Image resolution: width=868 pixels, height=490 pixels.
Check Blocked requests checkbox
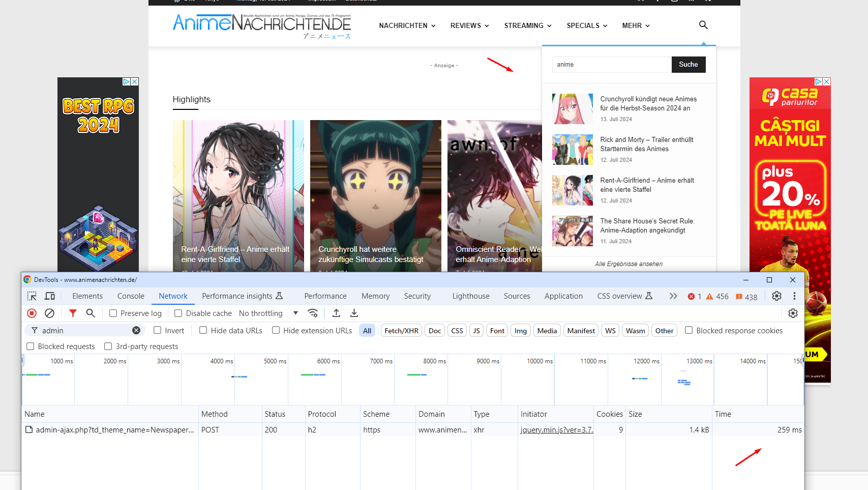[x=31, y=347]
